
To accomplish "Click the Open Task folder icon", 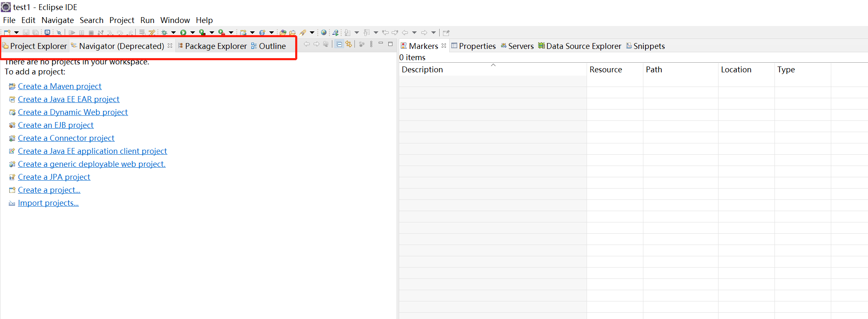I will tap(292, 32).
